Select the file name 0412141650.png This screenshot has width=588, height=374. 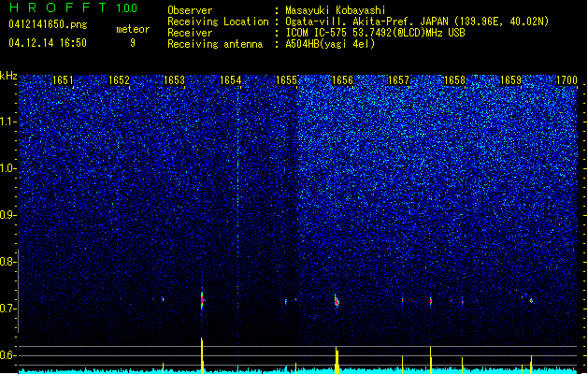point(48,24)
